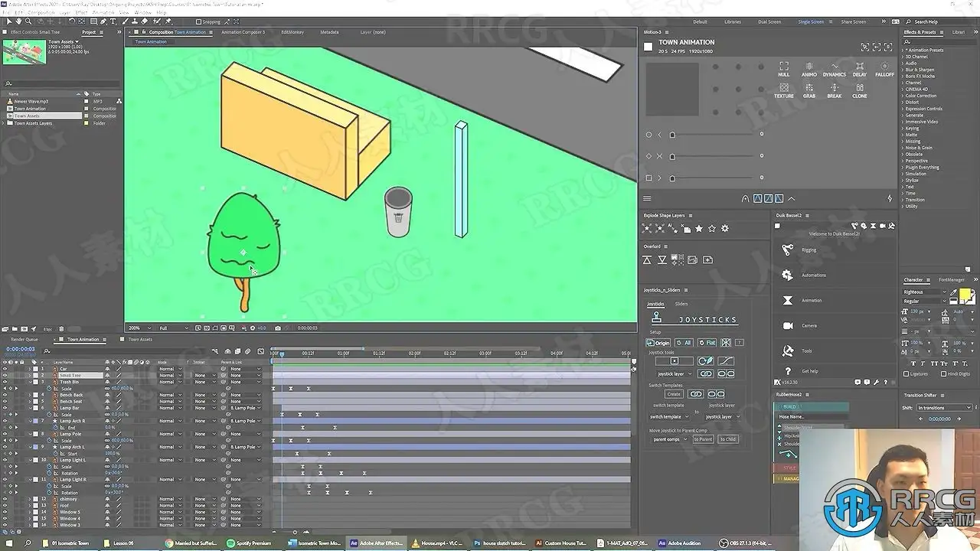Expand Distort effects category
This screenshot has height=551, width=980.
(903, 102)
